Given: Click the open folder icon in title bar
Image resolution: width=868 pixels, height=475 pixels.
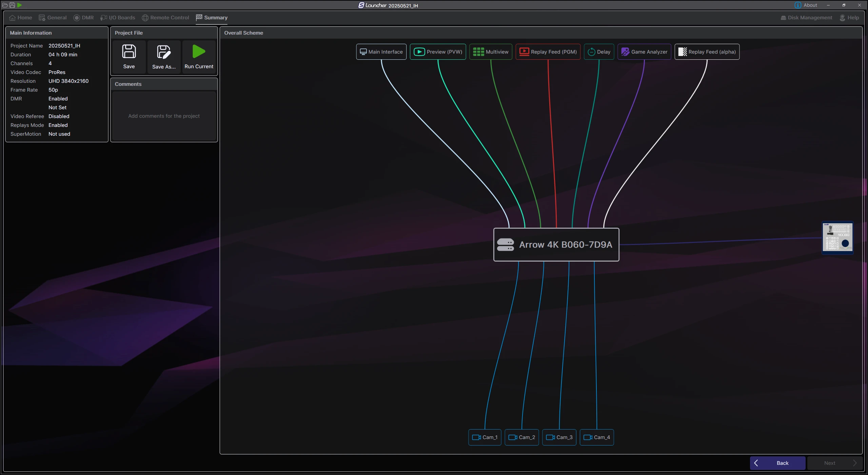Looking at the screenshot, I should coord(5,5).
